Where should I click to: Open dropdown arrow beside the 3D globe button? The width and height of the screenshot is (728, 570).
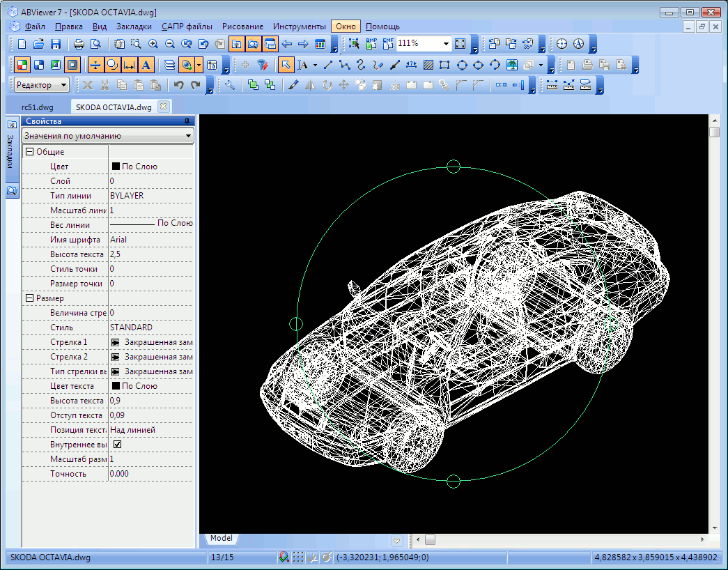(199, 65)
